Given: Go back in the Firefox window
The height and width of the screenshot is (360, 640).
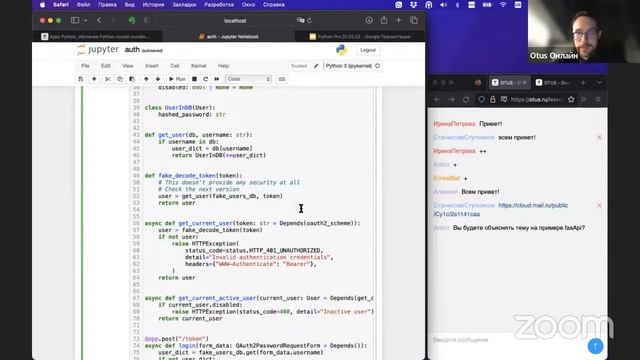Looking at the screenshot, I should click(x=437, y=99).
